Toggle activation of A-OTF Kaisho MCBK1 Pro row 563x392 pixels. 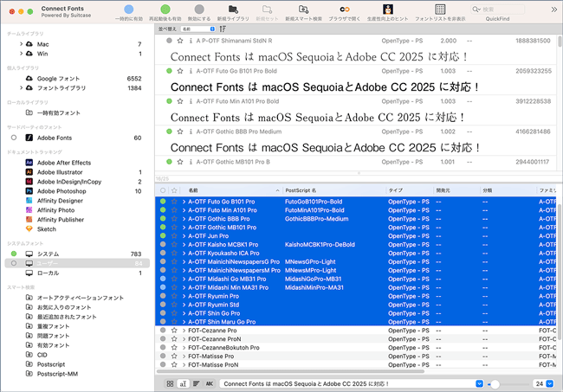coord(163,245)
